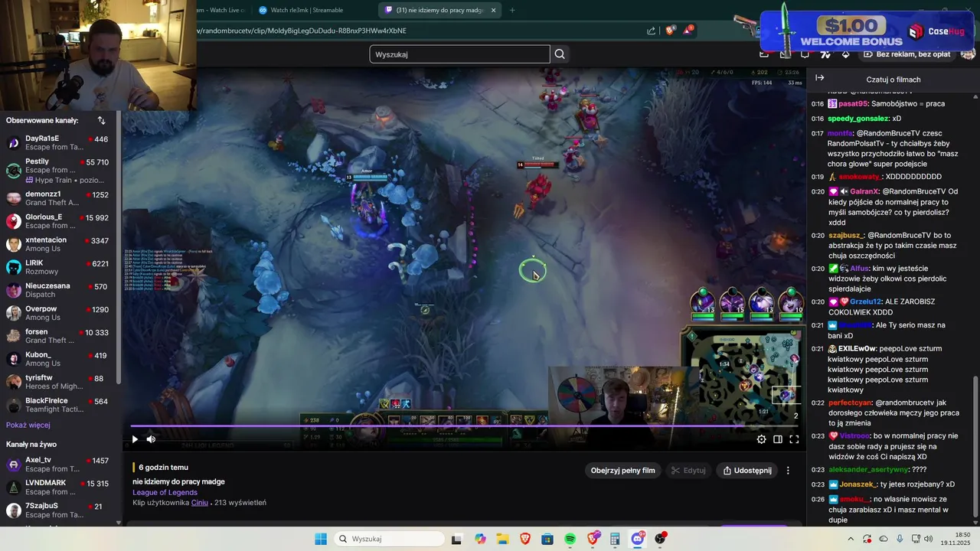Open Axel_tv live channel in sidebar
980x551 pixels.
[58, 465]
